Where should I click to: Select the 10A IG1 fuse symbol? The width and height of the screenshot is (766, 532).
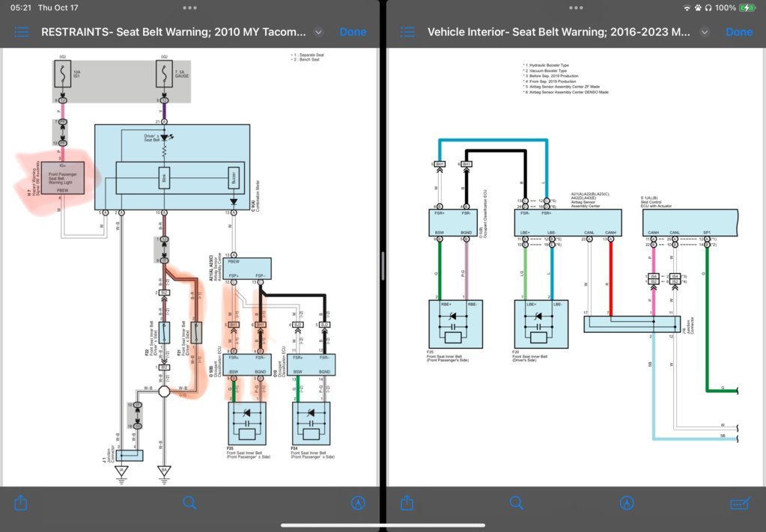63,74
